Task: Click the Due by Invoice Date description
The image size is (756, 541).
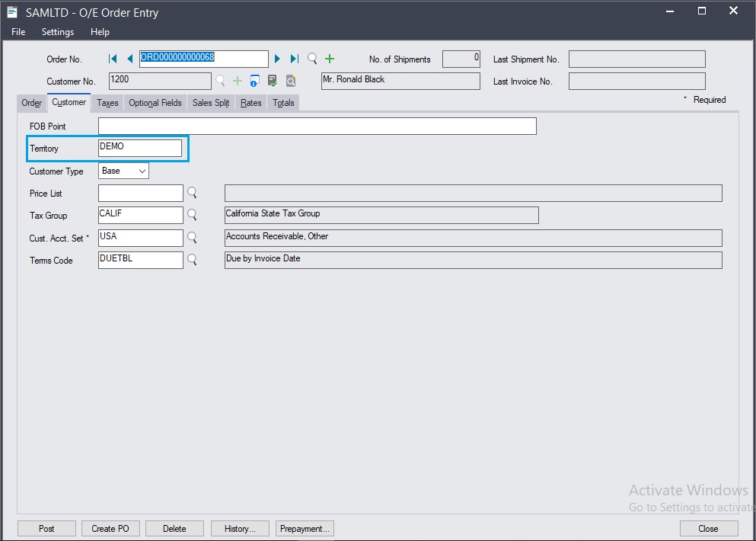Action: (x=474, y=260)
